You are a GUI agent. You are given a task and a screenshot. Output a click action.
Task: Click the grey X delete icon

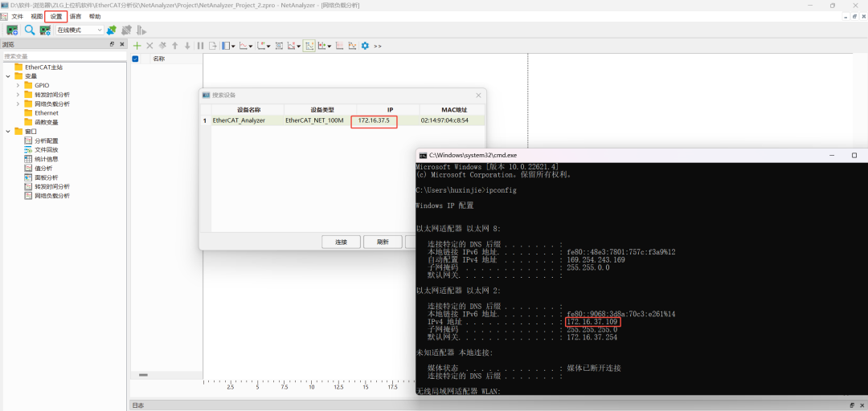[149, 46]
